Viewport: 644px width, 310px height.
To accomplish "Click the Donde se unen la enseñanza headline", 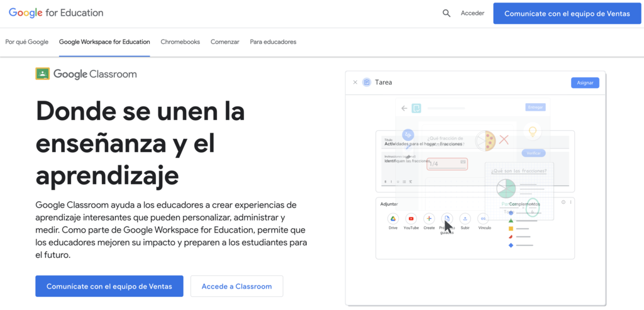I will 140,142.
